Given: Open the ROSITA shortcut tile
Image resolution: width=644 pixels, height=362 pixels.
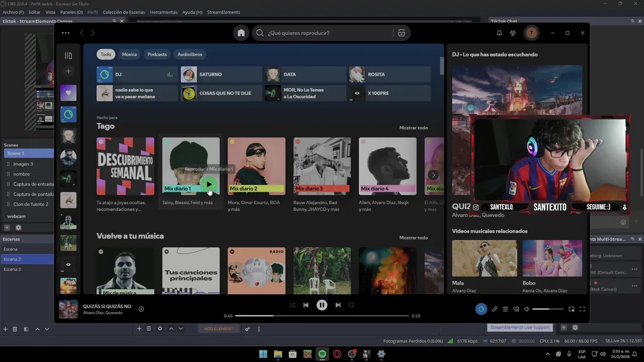Looking at the screenshot, I should [390, 74].
